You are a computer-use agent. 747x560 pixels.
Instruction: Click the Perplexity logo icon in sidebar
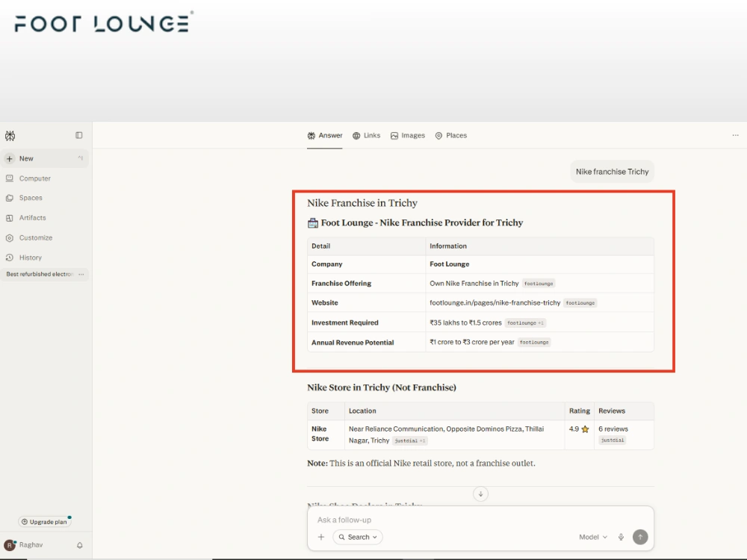click(10, 136)
